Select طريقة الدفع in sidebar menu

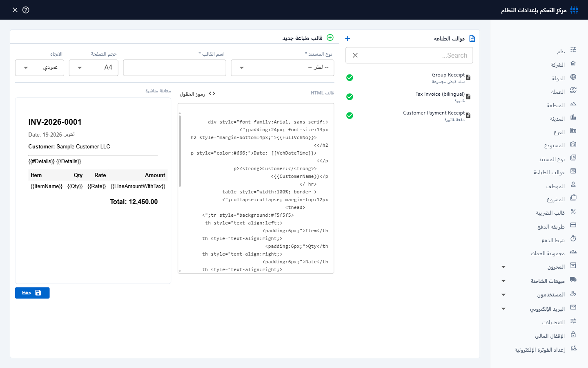click(551, 227)
